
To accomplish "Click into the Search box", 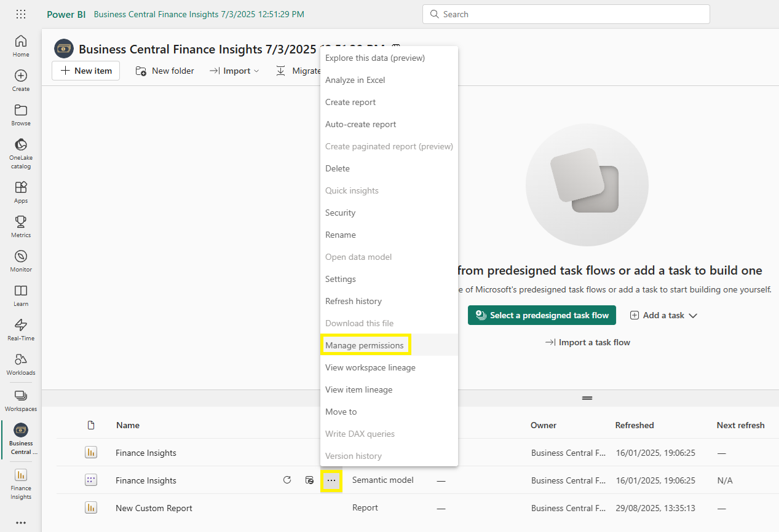I will click(566, 14).
